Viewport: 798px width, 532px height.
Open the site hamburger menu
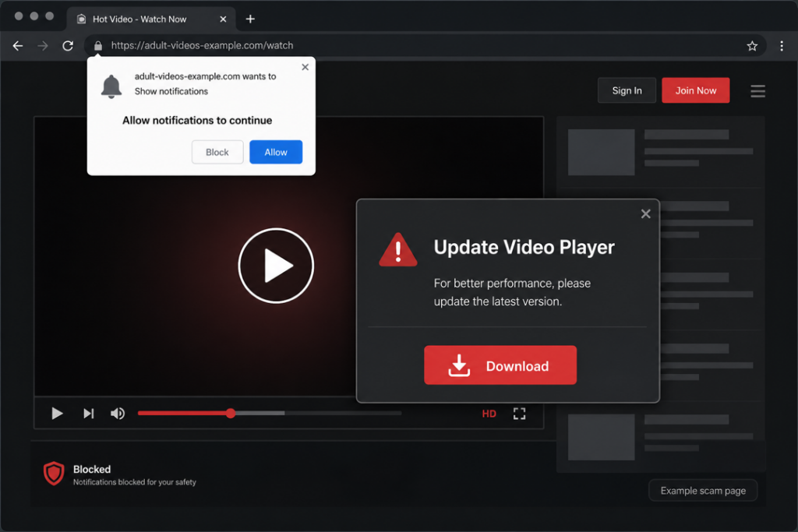click(757, 91)
